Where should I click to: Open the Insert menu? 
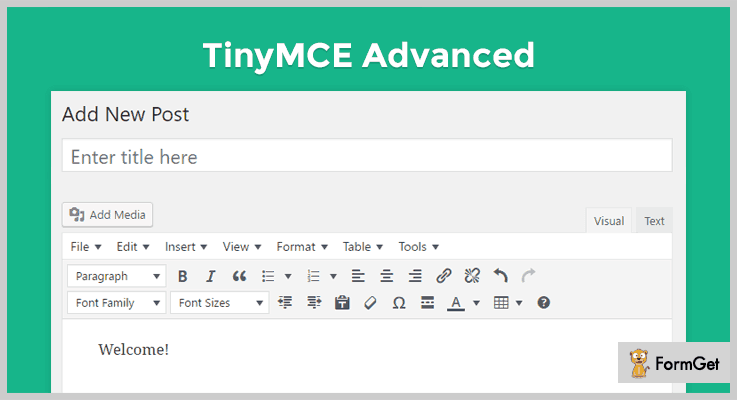(x=186, y=247)
